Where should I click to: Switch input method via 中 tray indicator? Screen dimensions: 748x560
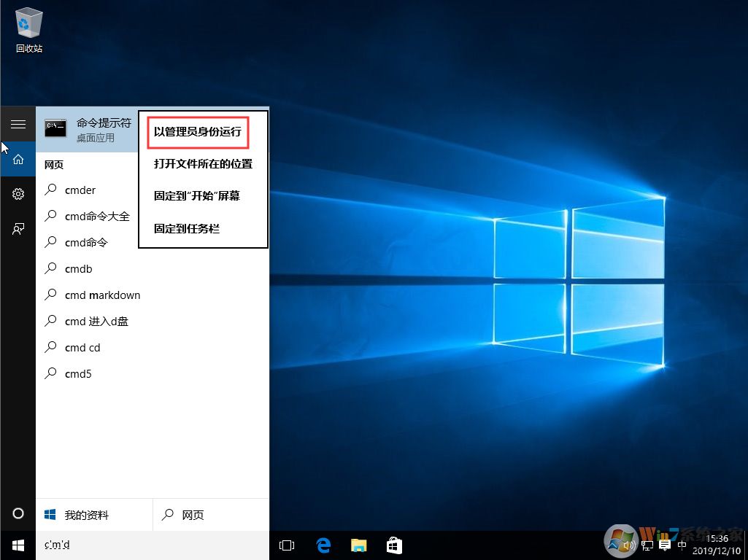coord(682,545)
